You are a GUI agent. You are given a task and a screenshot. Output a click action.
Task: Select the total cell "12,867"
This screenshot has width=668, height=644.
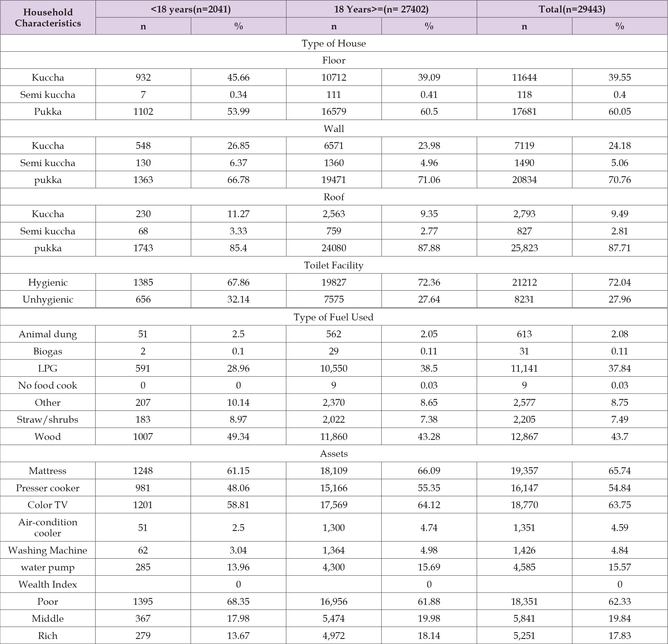pyautogui.click(x=524, y=436)
